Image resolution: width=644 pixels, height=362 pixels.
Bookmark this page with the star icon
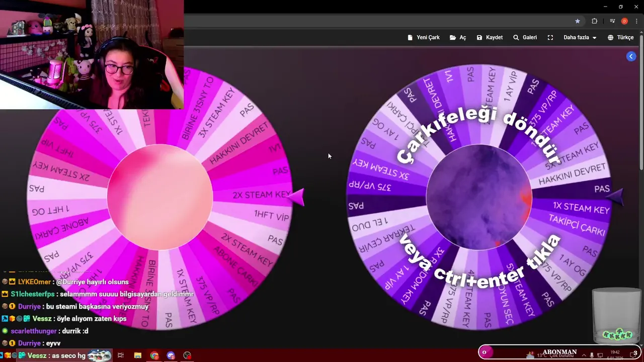coord(578,21)
